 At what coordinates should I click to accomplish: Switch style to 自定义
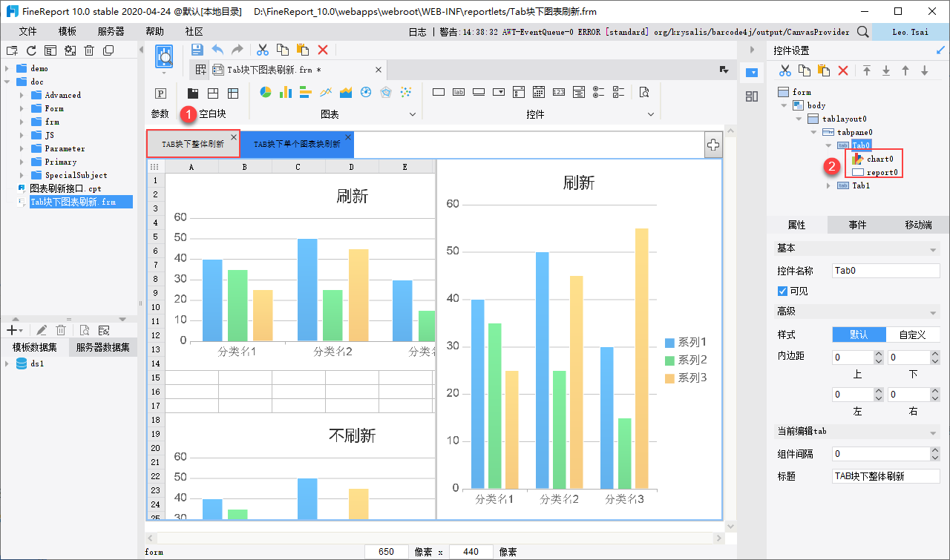click(913, 335)
